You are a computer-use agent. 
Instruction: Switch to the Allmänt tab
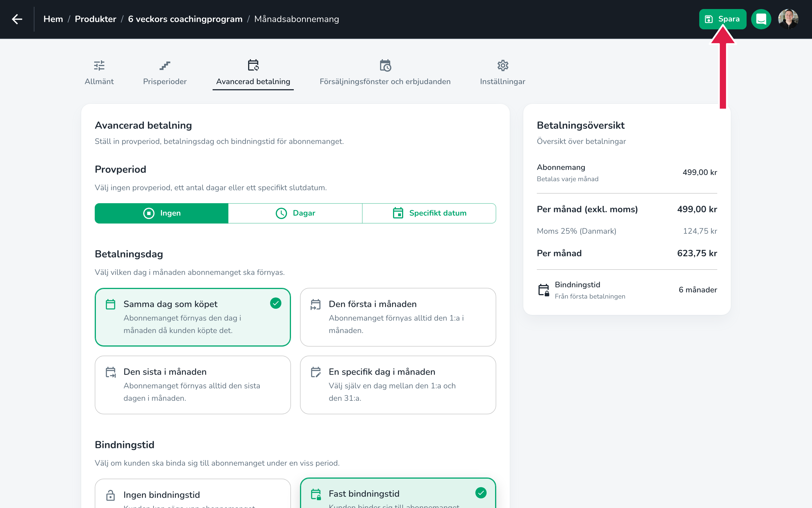[x=99, y=73]
